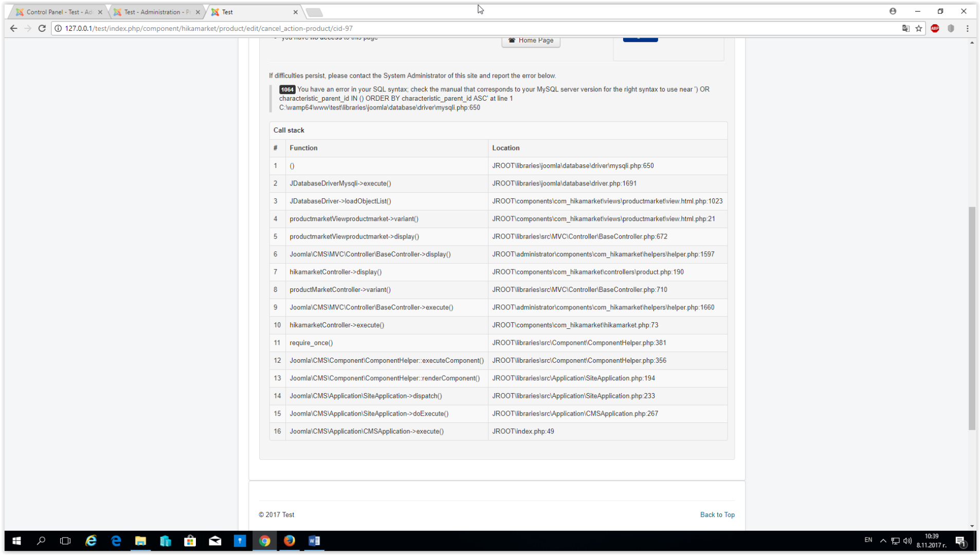Viewport: 980px width, 555px height.
Task: Switch to Firefox on the taskbar
Action: click(289, 541)
